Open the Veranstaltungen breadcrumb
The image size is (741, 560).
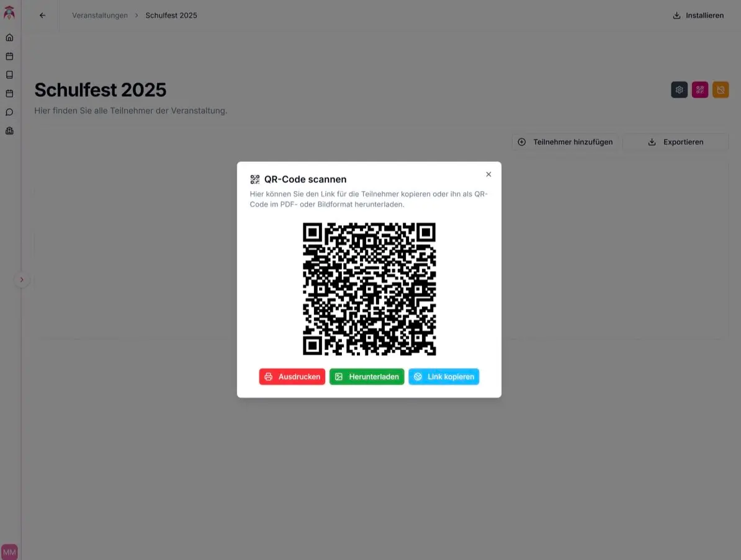tap(100, 16)
